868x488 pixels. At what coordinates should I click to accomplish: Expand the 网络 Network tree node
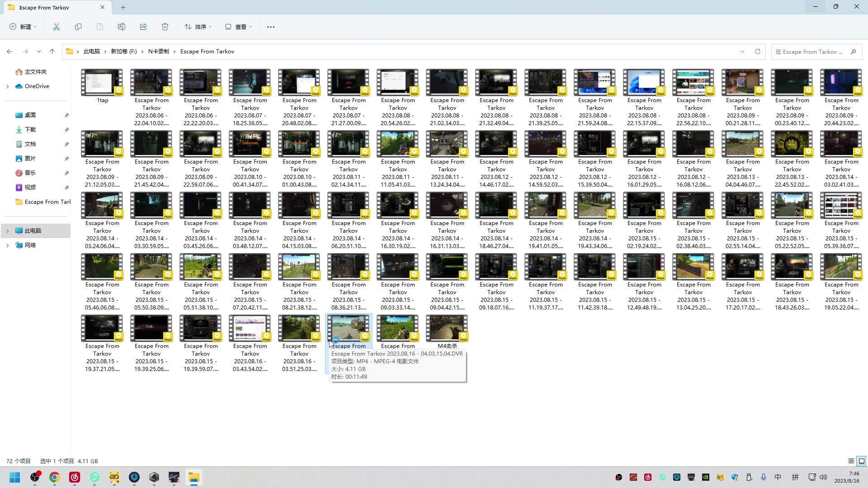tap(7, 245)
